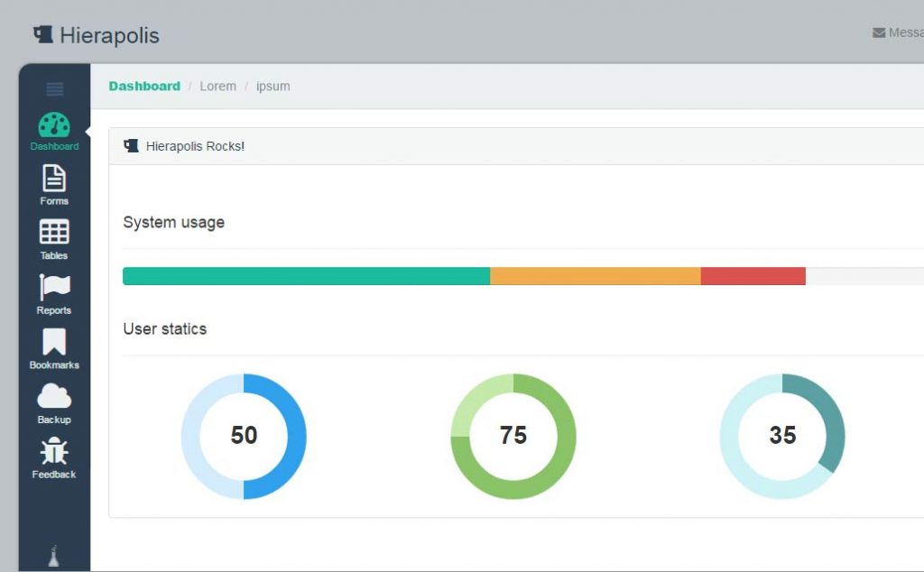This screenshot has width=924, height=572.
Task: Click the icon inside the Hierapolis Rocks alert
Action: [132, 144]
